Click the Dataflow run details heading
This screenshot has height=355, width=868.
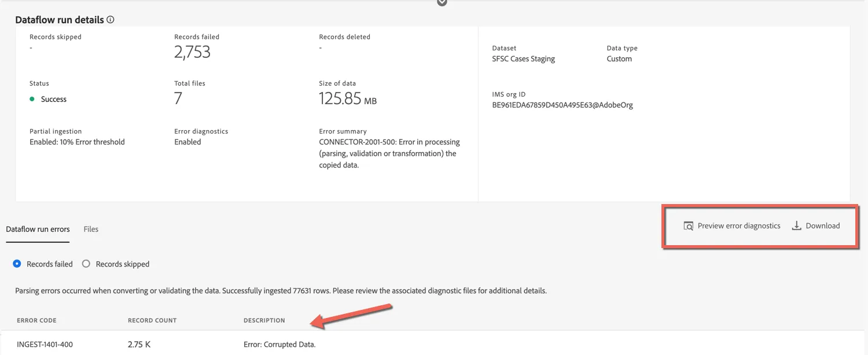[x=60, y=20]
